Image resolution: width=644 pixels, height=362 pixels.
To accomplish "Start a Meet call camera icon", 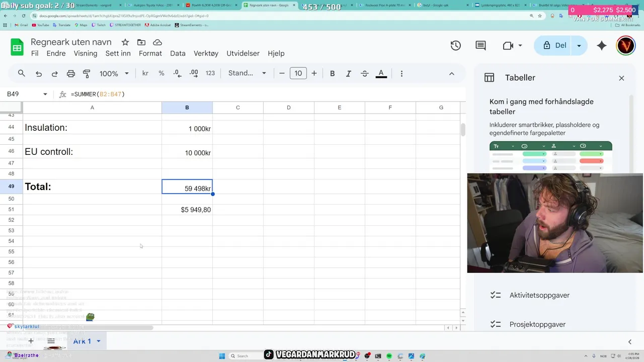I will point(508,45).
